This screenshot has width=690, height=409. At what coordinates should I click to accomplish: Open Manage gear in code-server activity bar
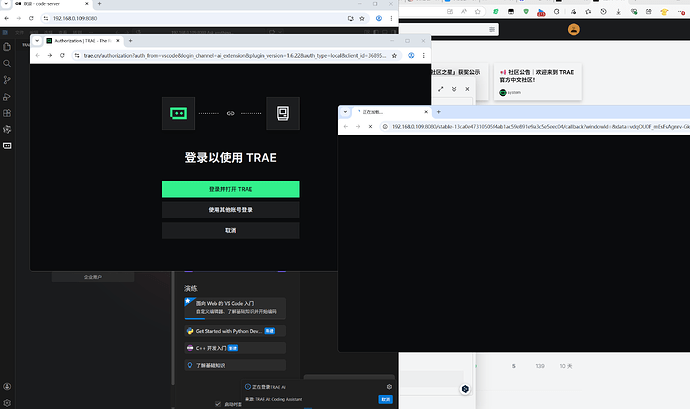[x=7, y=403]
